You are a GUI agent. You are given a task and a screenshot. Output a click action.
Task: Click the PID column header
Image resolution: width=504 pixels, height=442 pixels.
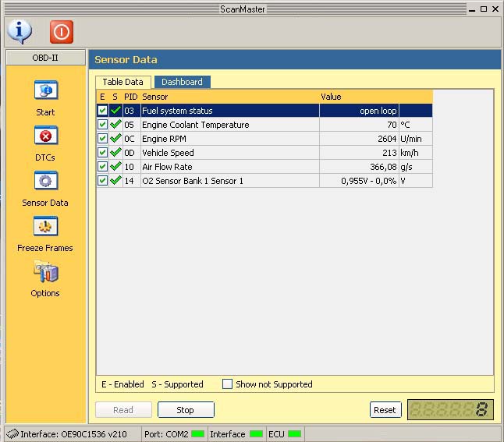click(131, 97)
